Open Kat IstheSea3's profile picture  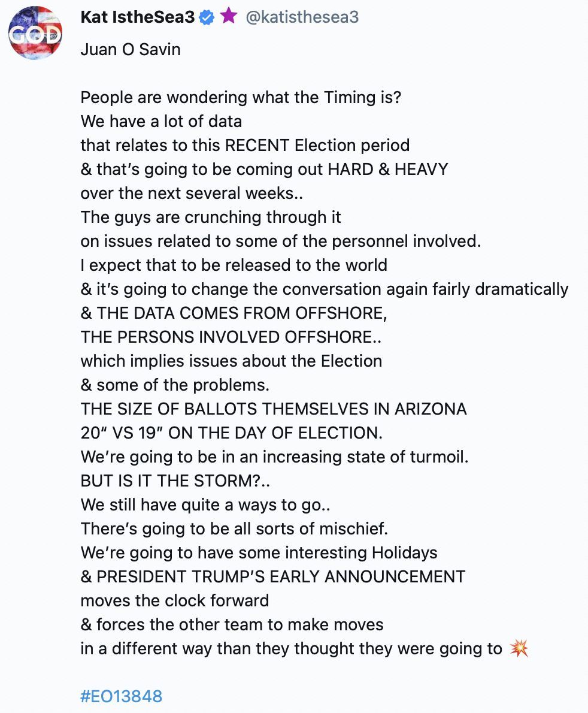click(36, 33)
